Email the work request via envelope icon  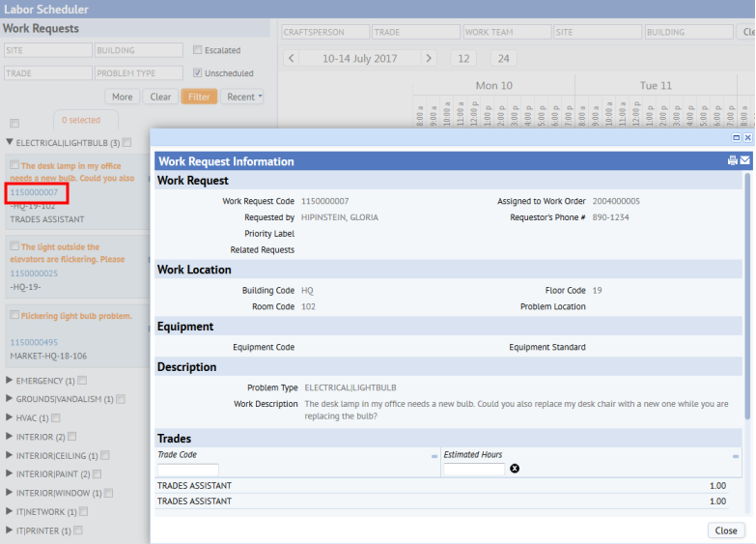(x=744, y=160)
